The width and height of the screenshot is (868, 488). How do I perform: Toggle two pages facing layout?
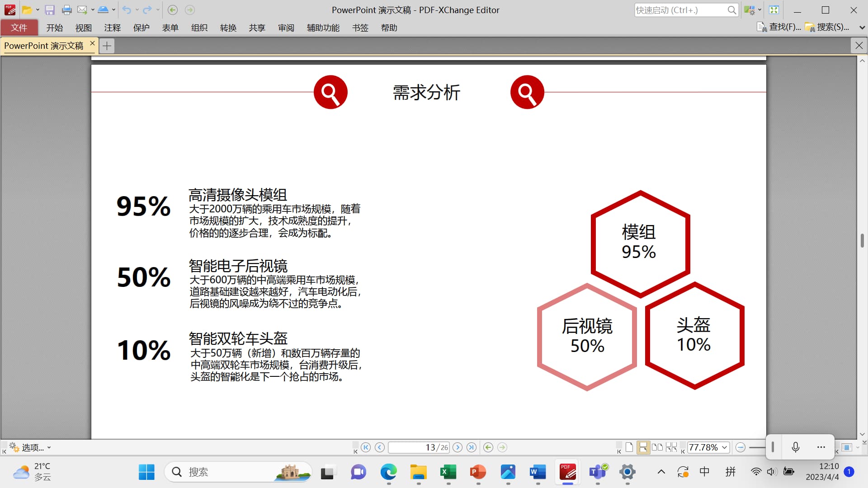(657, 447)
